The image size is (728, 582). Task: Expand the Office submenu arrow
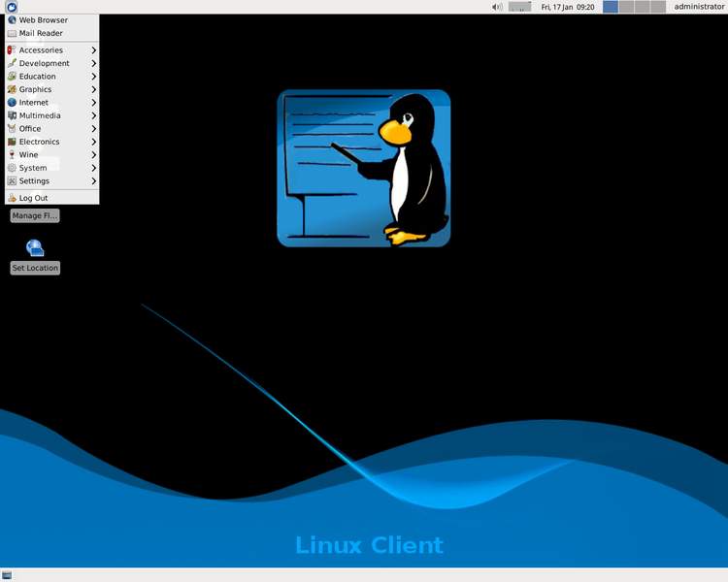[94, 128]
